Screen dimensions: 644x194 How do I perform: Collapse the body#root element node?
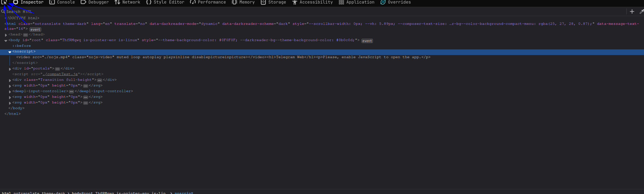(6, 41)
